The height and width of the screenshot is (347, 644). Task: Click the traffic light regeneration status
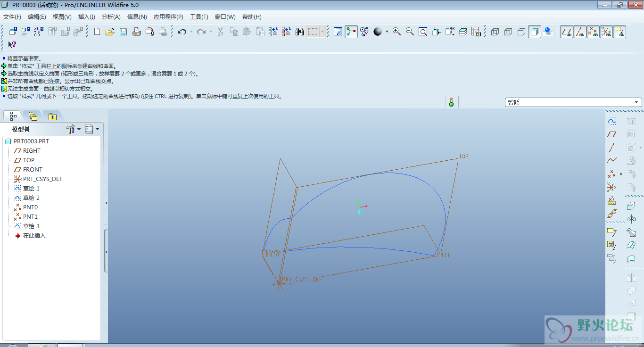(x=451, y=102)
